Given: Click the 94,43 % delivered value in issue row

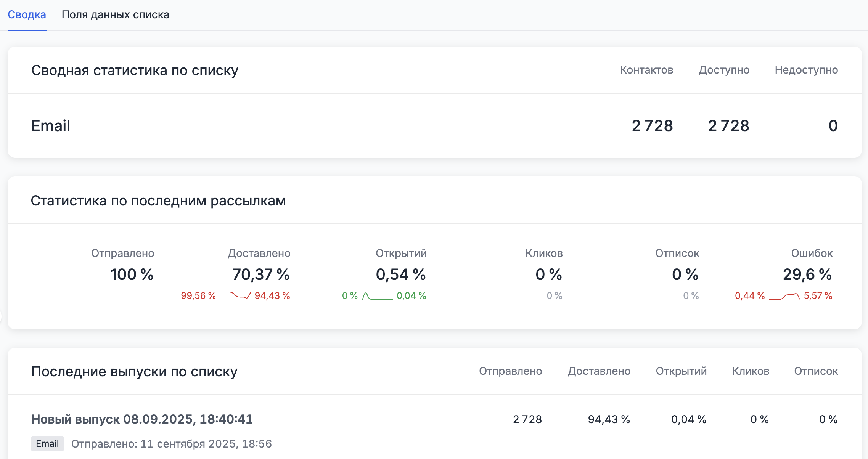Looking at the screenshot, I should coord(609,419).
